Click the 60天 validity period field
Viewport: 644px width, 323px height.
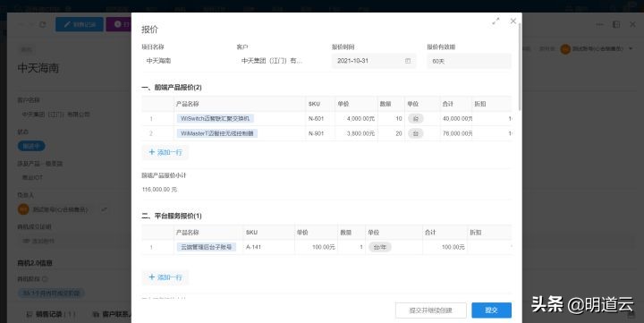pos(469,61)
